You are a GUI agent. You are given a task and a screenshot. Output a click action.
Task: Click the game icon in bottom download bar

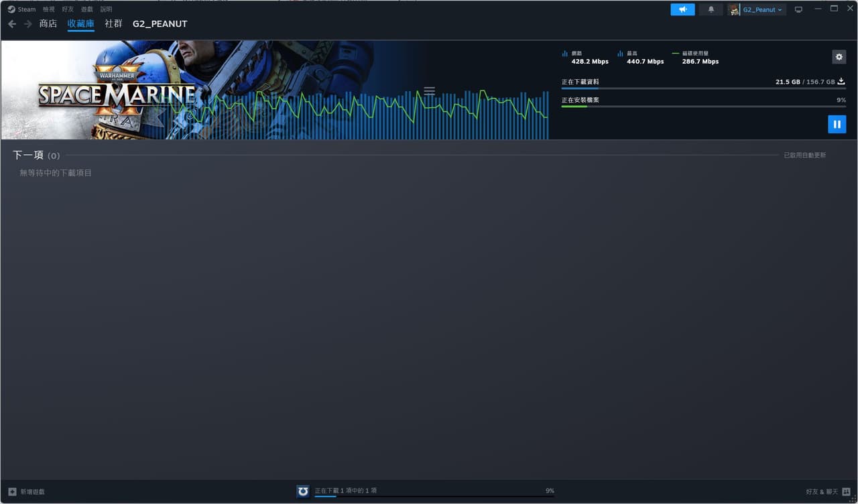tap(303, 491)
